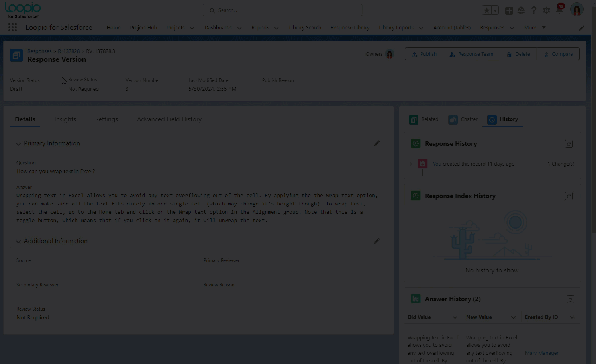
Task: Open the Response Library nav item
Action: [x=350, y=28]
